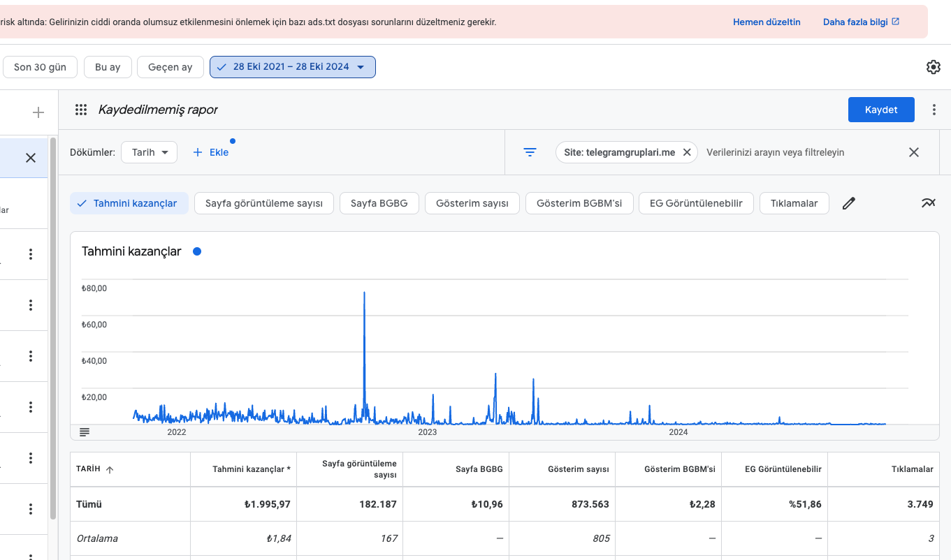This screenshot has width=951, height=560.
Task: Open the three-dot menu next to Kaydet
Action: (x=934, y=110)
